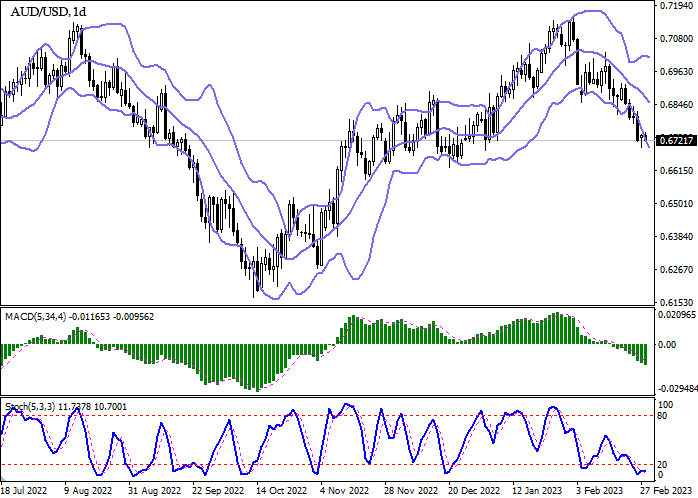Click the AUD/USD,1d chart title
The image size is (698, 498).
coord(48,10)
